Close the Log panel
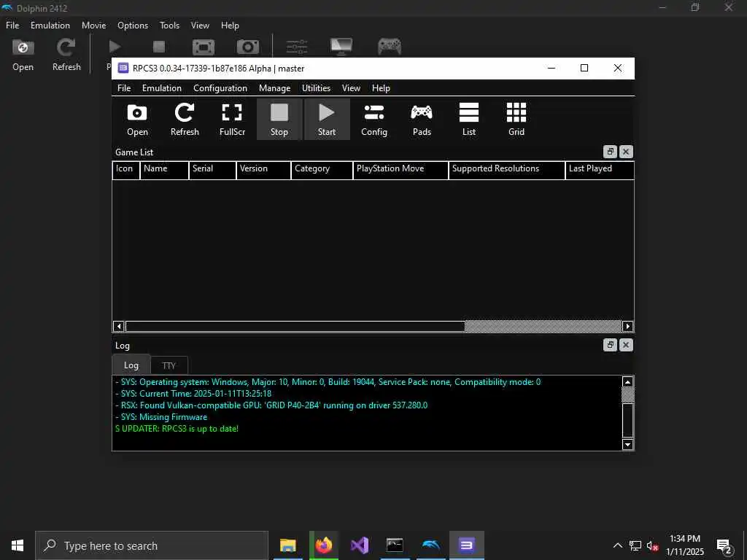This screenshot has height=560, width=747. [x=626, y=345]
